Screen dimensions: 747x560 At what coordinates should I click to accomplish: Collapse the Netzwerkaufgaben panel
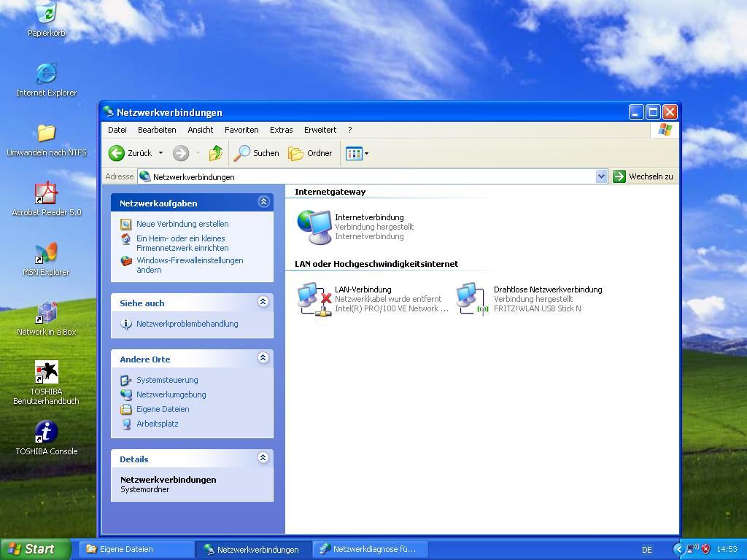[263, 202]
